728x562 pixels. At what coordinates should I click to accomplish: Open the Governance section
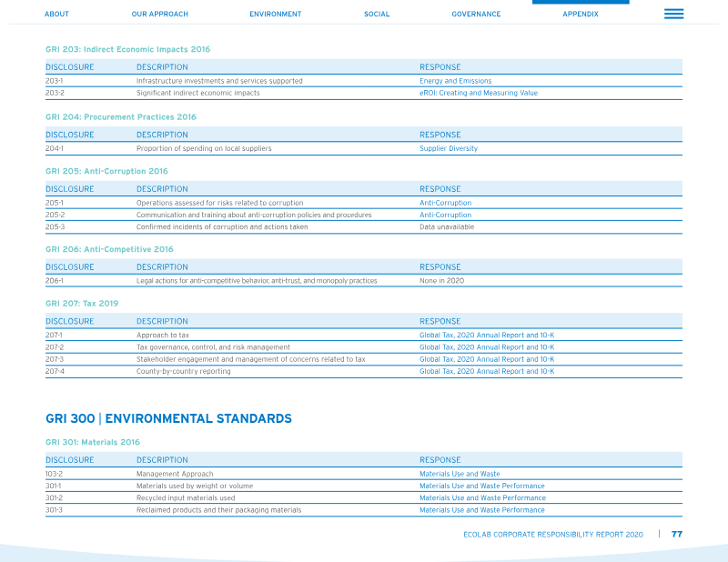[x=476, y=14]
